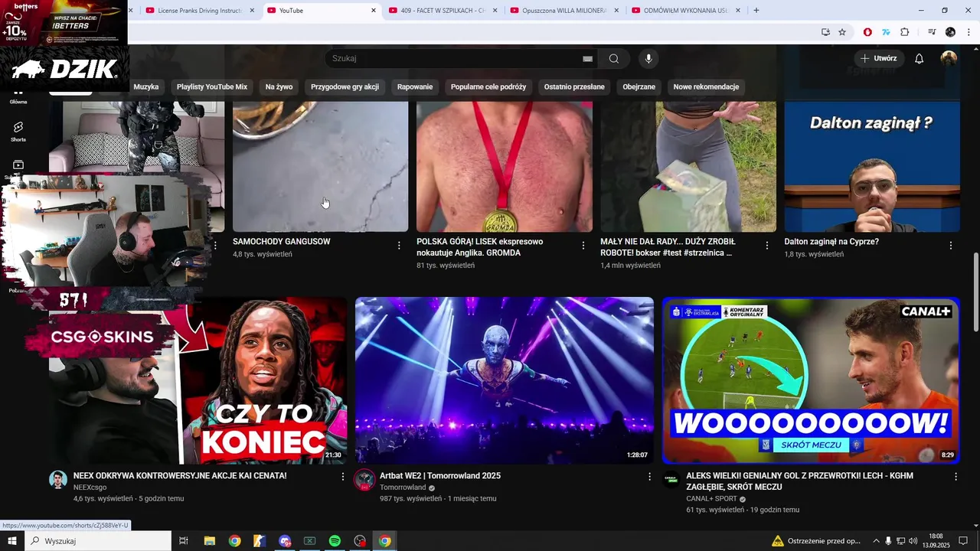Image resolution: width=980 pixels, height=551 pixels.
Task: Open the Windows notification center icon
Action: (x=963, y=541)
